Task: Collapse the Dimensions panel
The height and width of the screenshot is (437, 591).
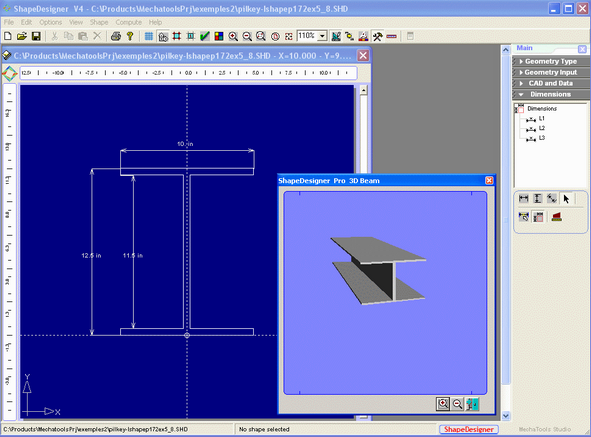Action: tap(551, 94)
